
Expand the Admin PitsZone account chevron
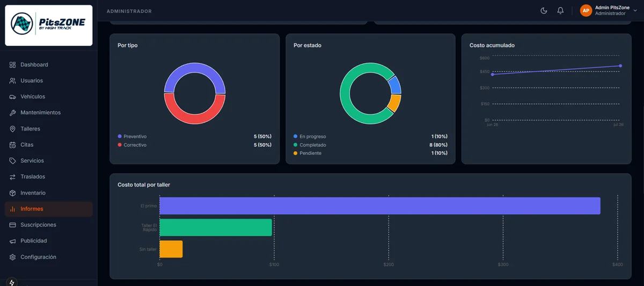click(635, 11)
